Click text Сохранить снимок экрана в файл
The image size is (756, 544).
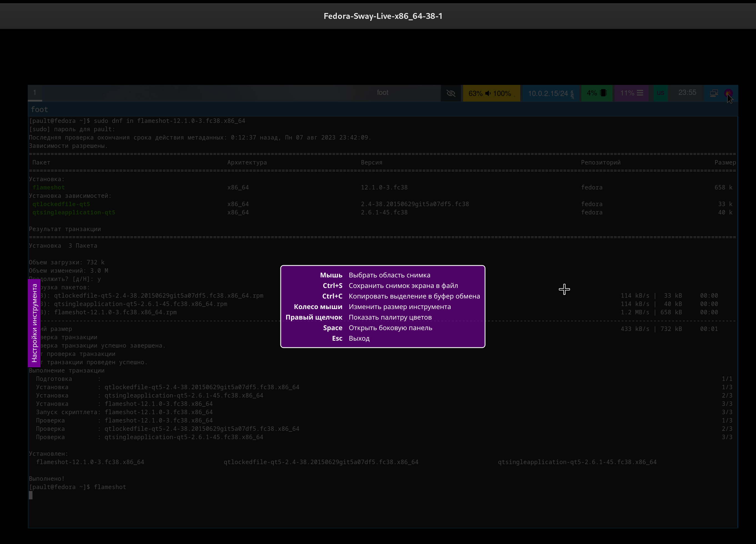pos(403,285)
